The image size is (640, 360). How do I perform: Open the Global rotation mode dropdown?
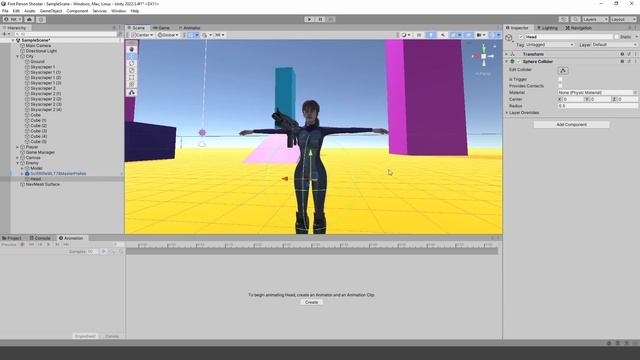(x=168, y=35)
